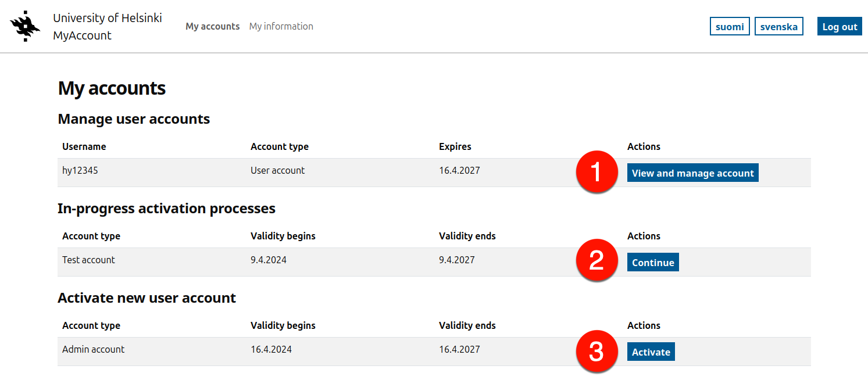Click the University of Helsinki flame logo
The width and height of the screenshot is (868, 380).
coord(25,26)
